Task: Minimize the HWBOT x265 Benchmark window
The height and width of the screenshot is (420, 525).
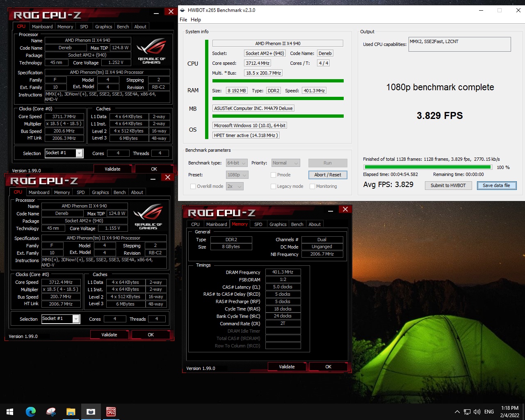Action: [480, 10]
